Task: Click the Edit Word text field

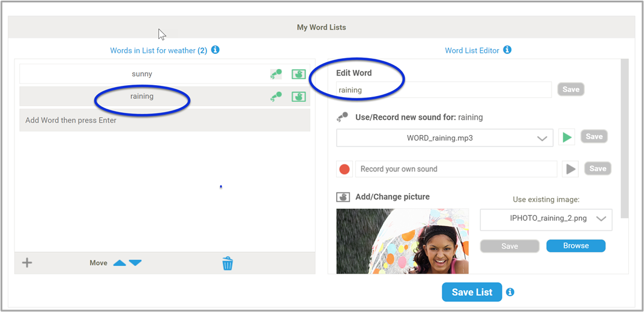Action: [x=444, y=90]
